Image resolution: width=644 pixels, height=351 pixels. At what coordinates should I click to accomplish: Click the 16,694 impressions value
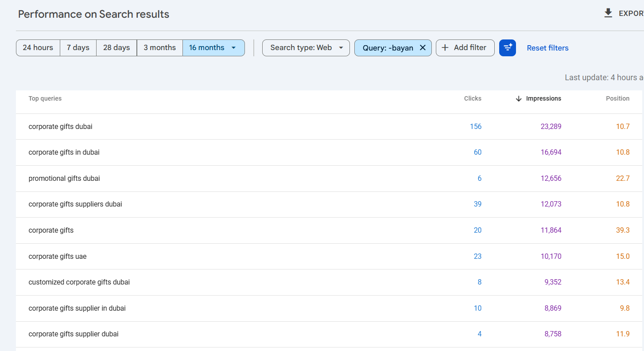click(x=551, y=152)
